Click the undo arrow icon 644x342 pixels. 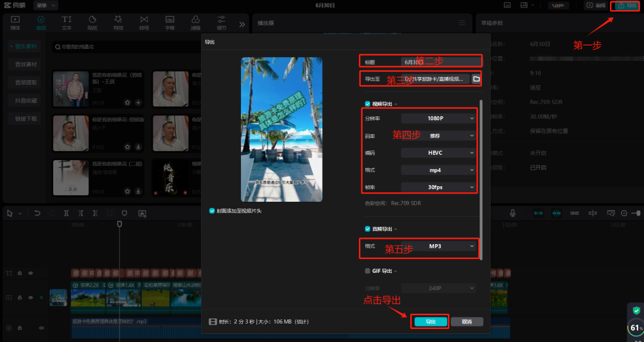38,213
